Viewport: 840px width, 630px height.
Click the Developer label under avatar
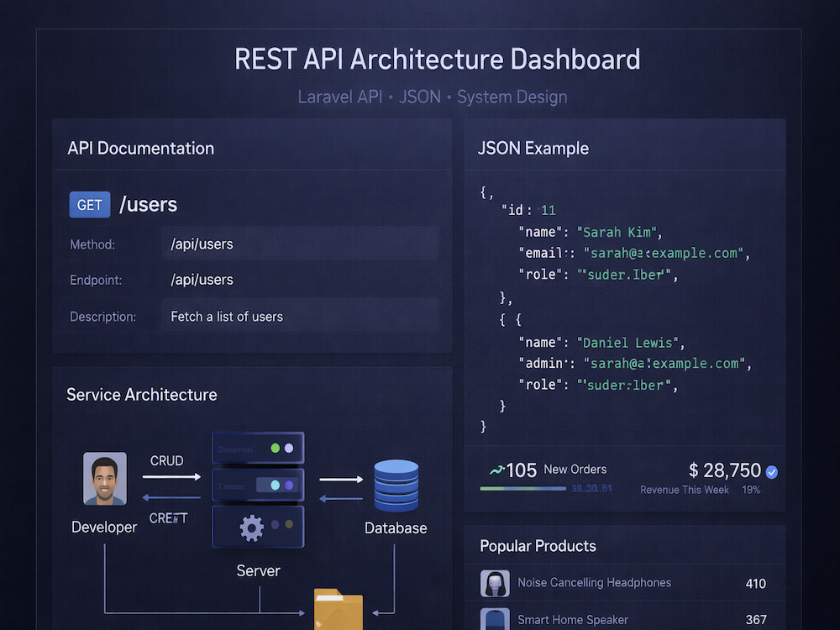tap(104, 528)
